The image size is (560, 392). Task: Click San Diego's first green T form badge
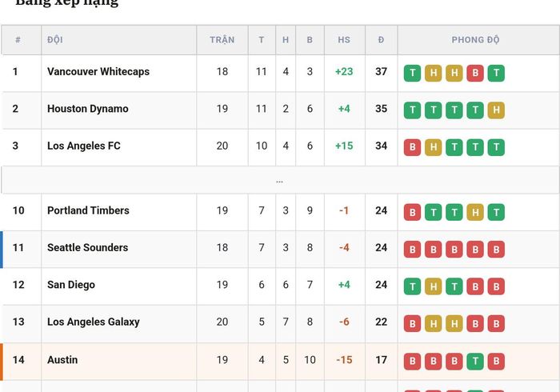tap(412, 286)
